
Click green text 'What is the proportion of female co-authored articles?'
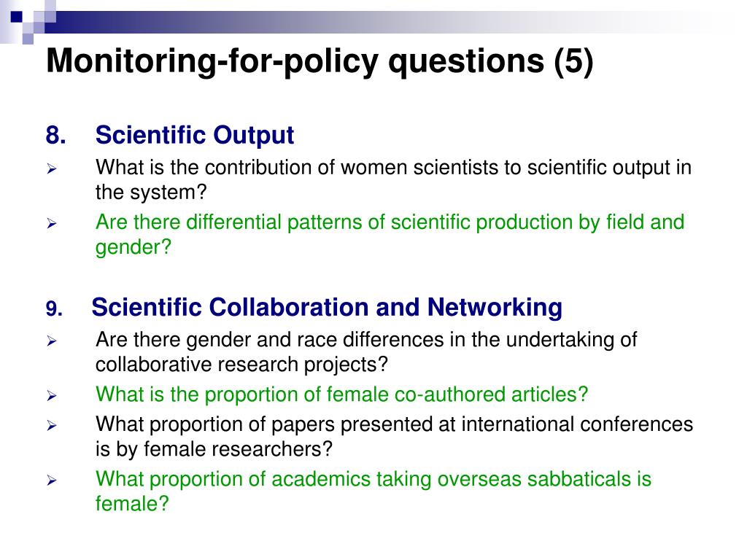[x=341, y=394]
